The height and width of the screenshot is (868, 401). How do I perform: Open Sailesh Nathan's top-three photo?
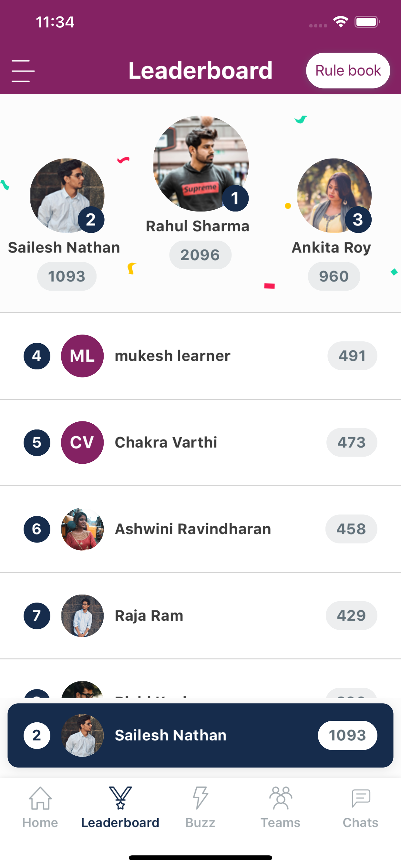(67, 195)
